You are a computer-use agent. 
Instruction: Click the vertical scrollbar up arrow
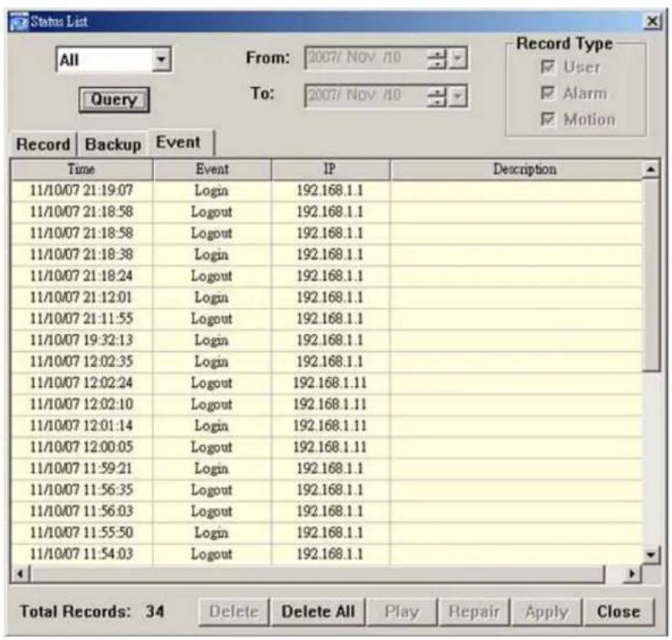[x=651, y=169]
